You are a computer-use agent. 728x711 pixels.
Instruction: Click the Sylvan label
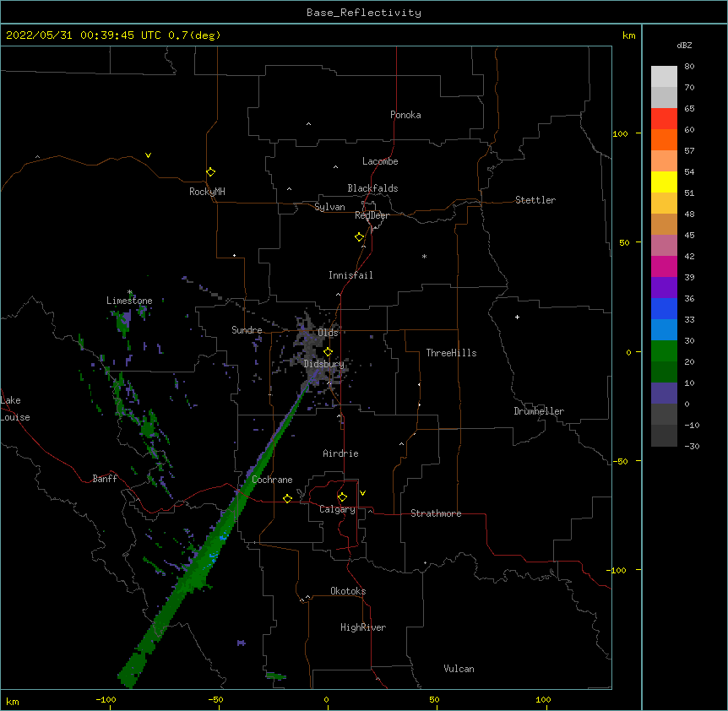[329, 207]
